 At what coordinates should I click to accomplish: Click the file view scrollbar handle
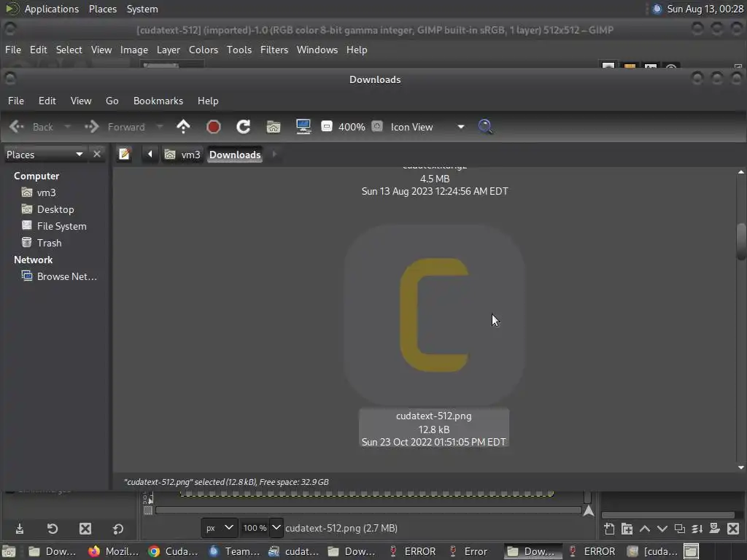741,242
